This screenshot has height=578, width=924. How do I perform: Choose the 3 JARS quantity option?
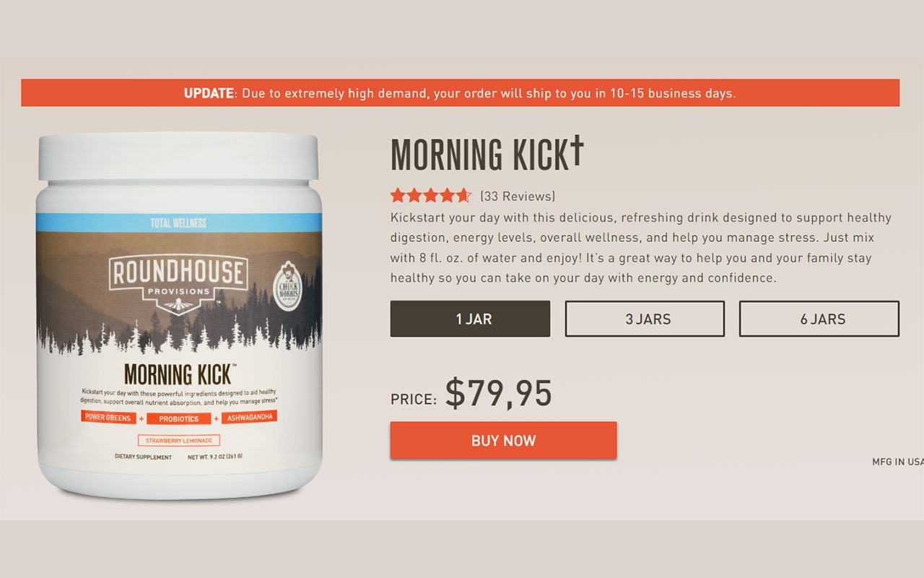645,319
